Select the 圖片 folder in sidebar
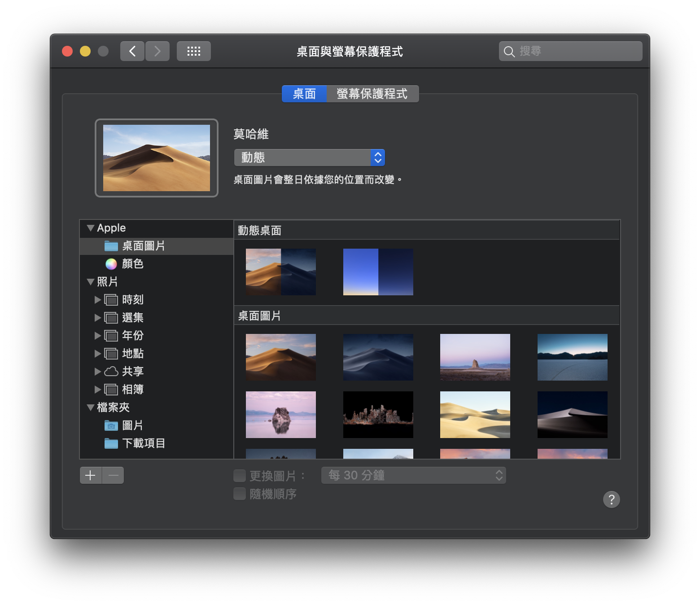This screenshot has width=700, height=605. pyautogui.click(x=157, y=425)
